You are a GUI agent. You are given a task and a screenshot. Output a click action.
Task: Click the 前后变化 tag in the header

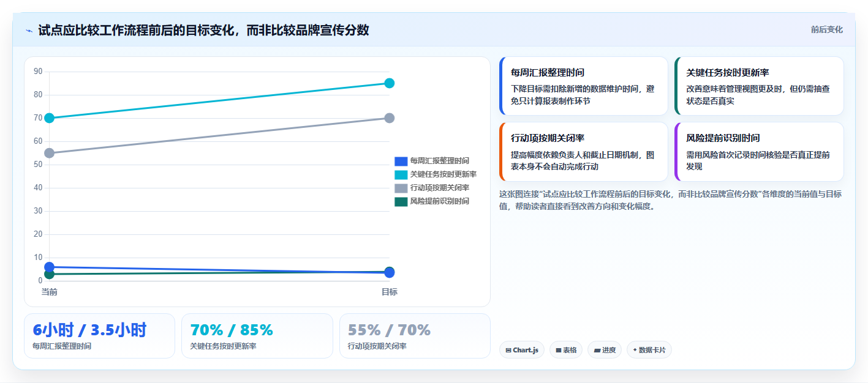click(x=826, y=29)
